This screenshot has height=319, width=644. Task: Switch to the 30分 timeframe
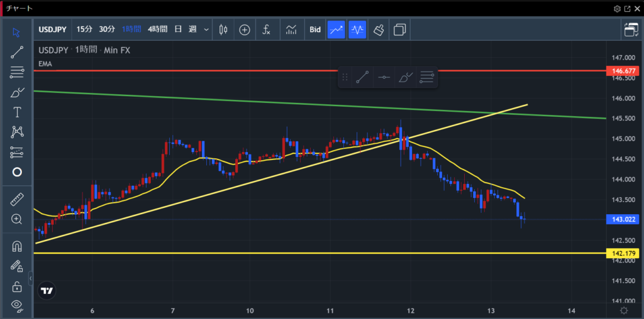[x=107, y=30]
